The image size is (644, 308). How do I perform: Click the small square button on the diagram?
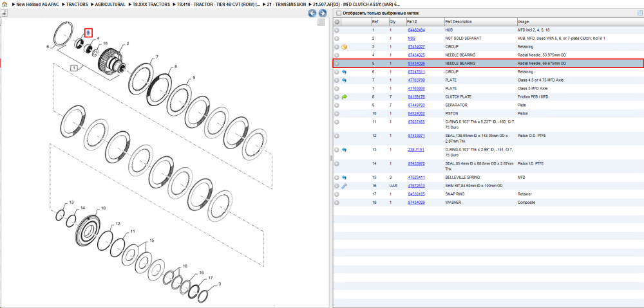321,23
